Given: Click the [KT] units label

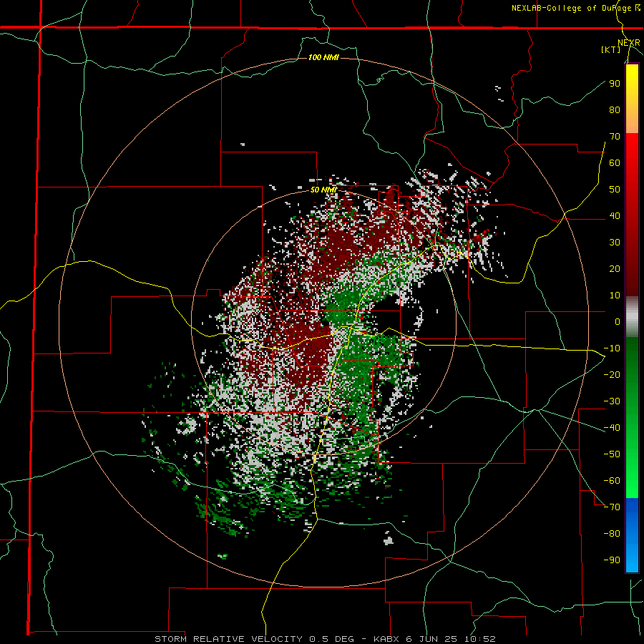Looking at the screenshot, I should 610,49.
